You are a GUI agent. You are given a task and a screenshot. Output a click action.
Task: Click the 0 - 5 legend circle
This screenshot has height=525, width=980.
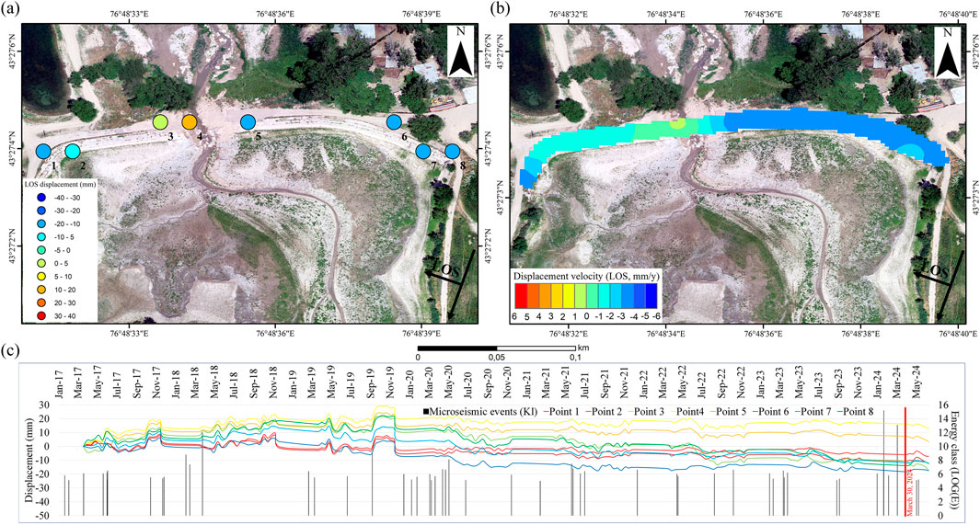coord(41,264)
